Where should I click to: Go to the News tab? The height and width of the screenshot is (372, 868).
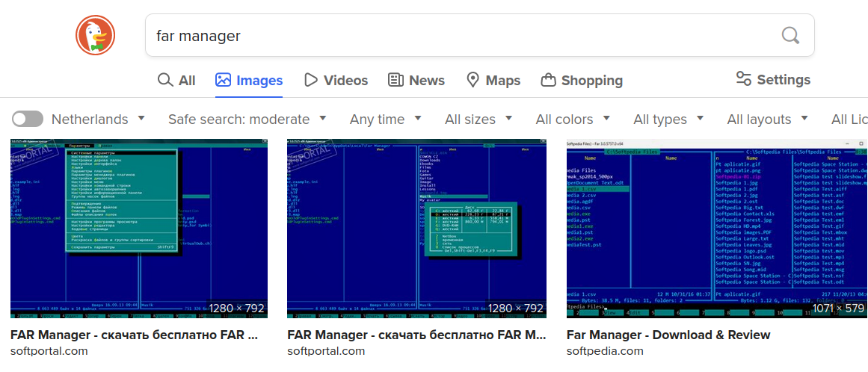coord(416,81)
